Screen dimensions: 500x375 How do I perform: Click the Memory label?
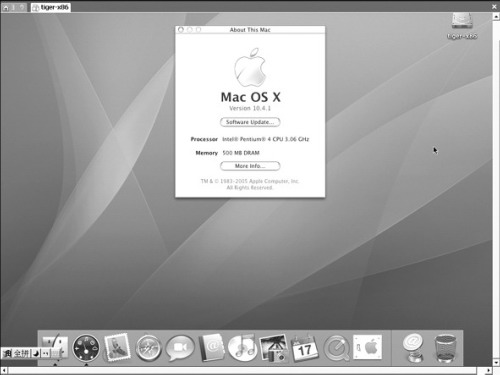tap(206, 153)
